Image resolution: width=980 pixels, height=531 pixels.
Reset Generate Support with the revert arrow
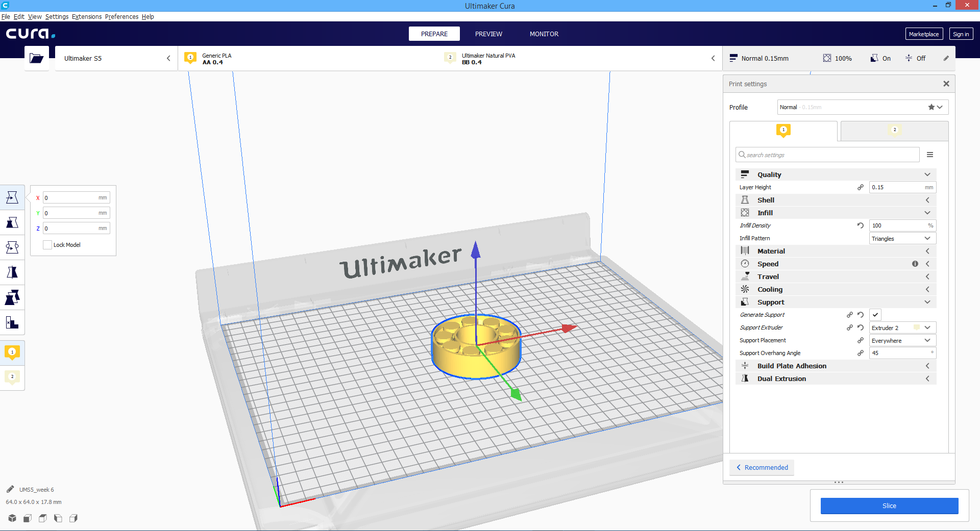click(x=861, y=315)
